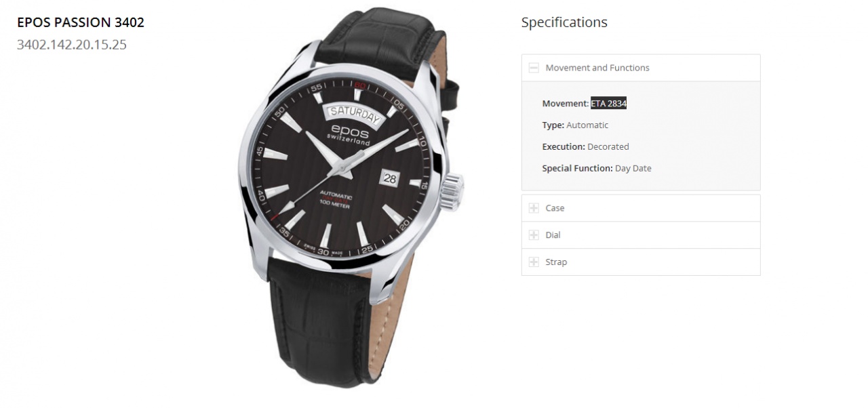Click the Specifications heading

[x=564, y=22]
